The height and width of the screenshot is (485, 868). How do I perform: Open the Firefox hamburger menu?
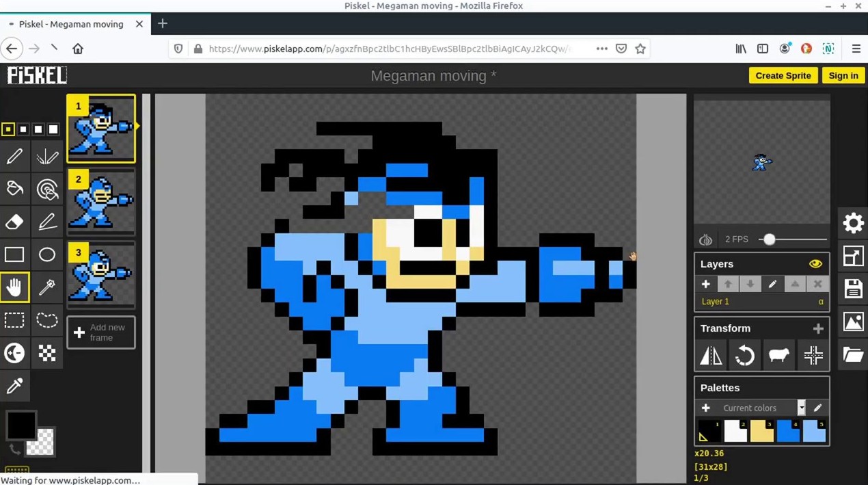point(856,49)
